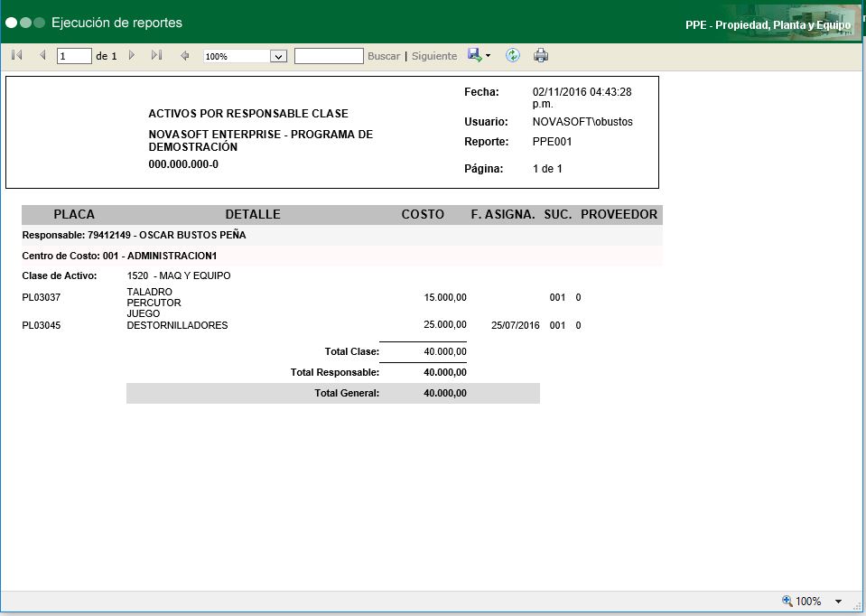Click the Total Clase label

point(352,351)
